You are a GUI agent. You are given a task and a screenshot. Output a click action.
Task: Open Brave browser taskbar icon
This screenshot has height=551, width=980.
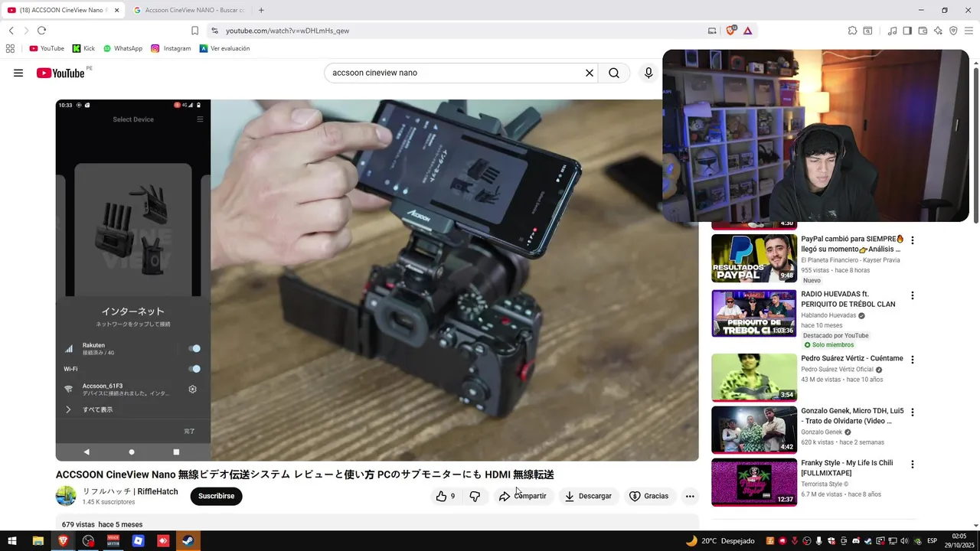63,541
